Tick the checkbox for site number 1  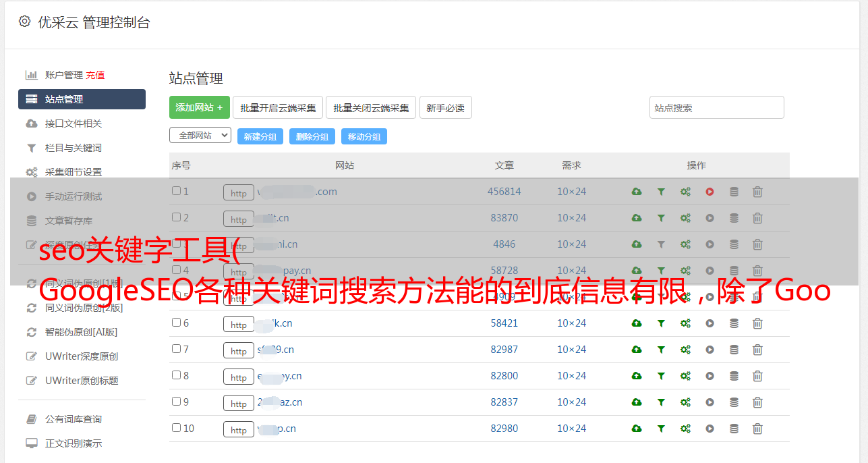(176, 191)
